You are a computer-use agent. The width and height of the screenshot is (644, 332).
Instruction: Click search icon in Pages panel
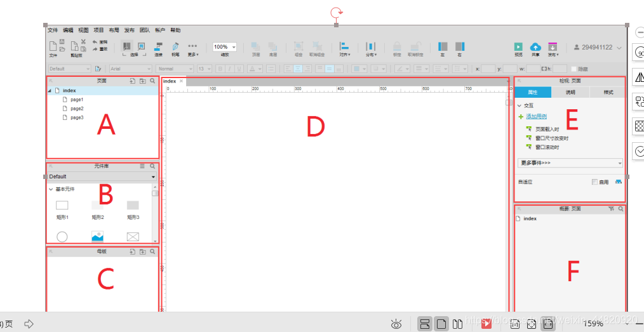point(152,81)
